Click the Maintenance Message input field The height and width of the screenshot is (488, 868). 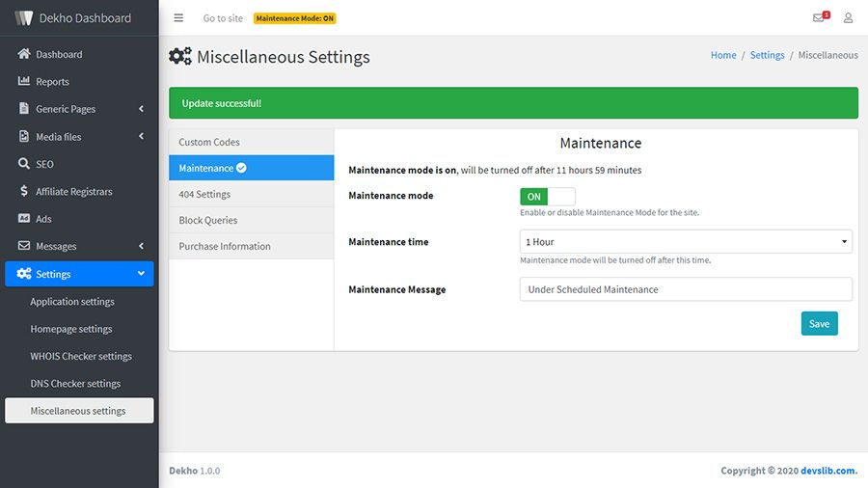point(686,289)
